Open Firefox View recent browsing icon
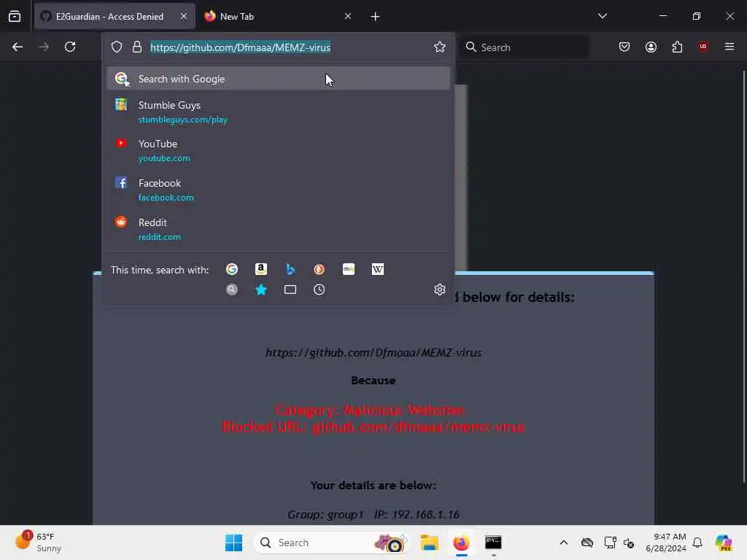Viewport: 747px width, 560px height. tap(15, 16)
